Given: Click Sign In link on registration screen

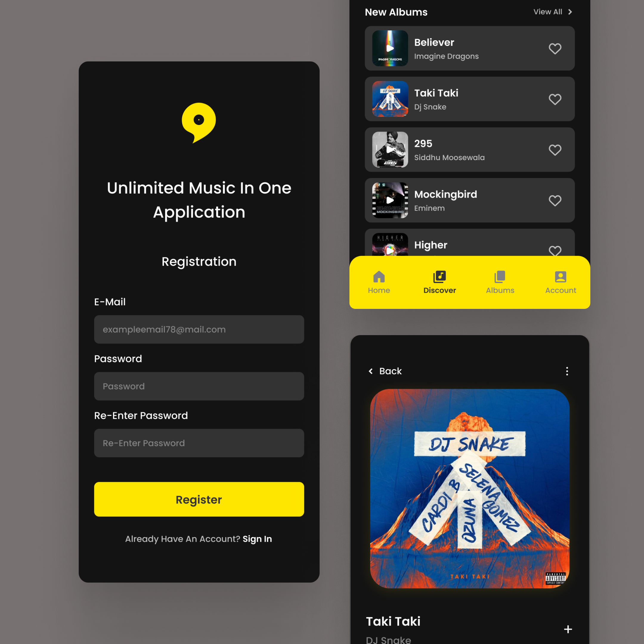Looking at the screenshot, I should coord(258,538).
